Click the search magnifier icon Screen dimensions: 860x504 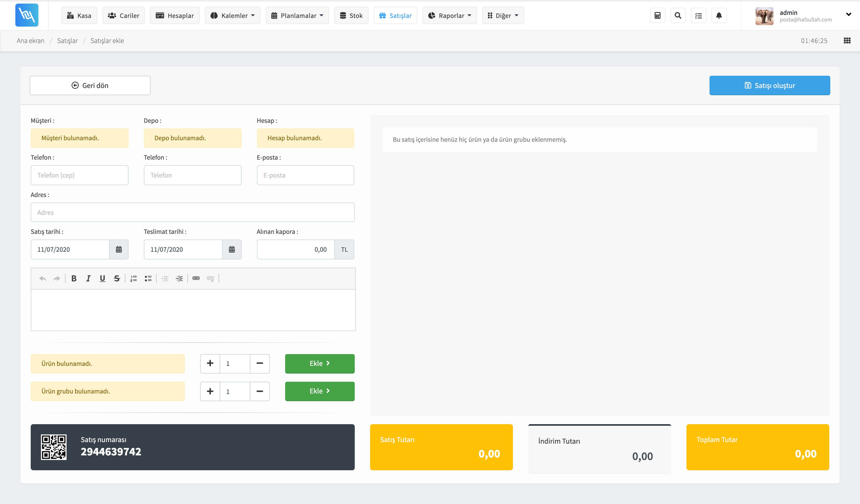click(x=678, y=15)
